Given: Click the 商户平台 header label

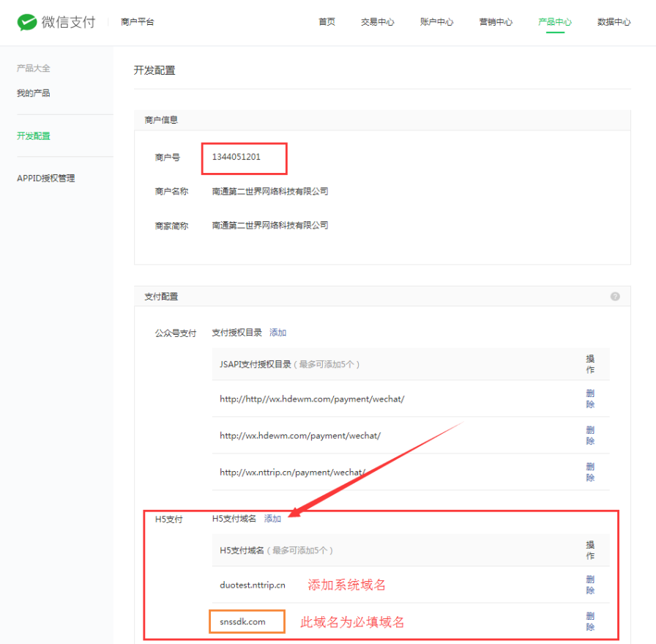Looking at the screenshot, I should [x=138, y=22].
